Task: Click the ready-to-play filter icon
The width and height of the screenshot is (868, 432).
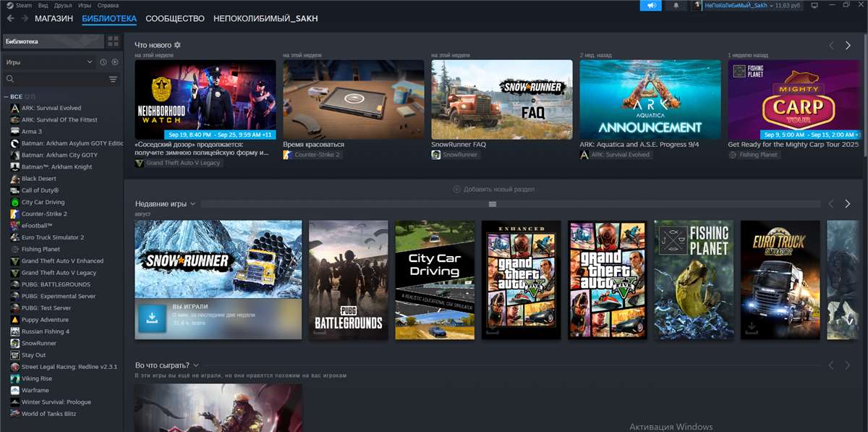Action: (x=114, y=62)
